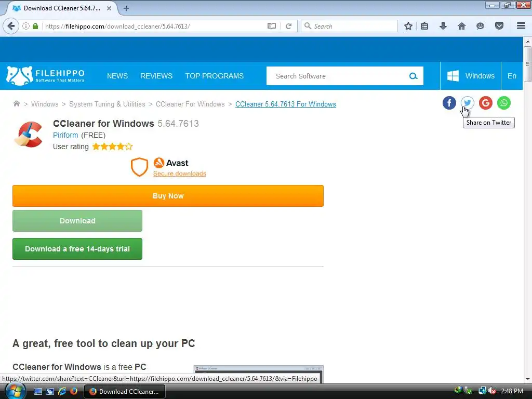Click the Firefox back arrow button
The image size is (532, 399).
(11, 26)
